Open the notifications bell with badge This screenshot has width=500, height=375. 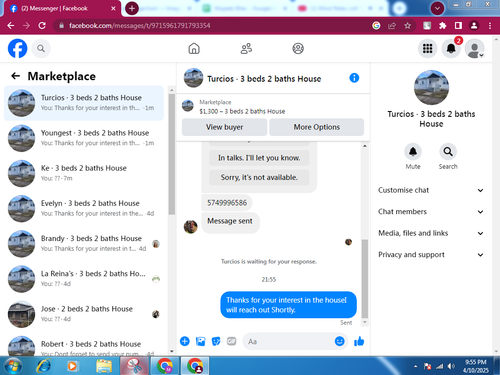click(451, 49)
